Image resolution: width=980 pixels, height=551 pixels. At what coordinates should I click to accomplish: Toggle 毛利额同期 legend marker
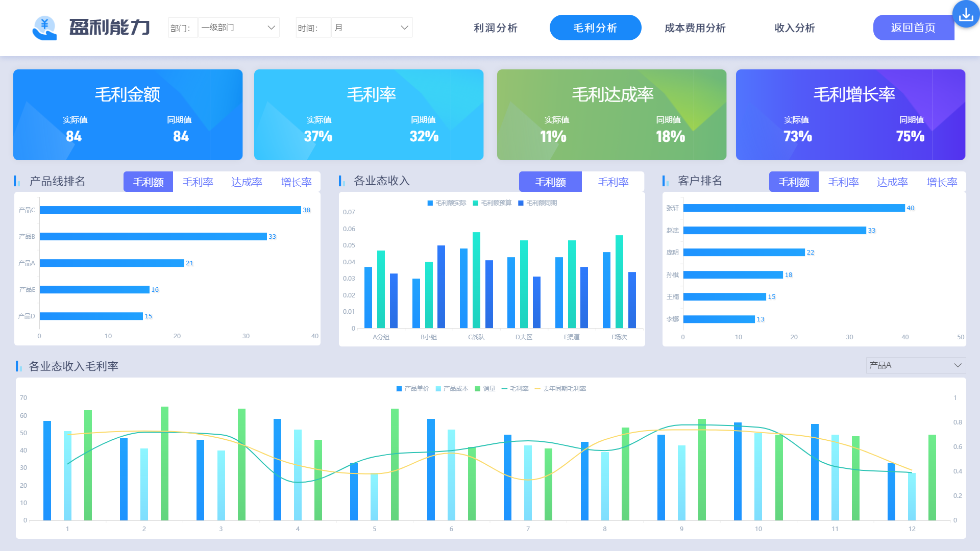pyautogui.click(x=521, y=203)
